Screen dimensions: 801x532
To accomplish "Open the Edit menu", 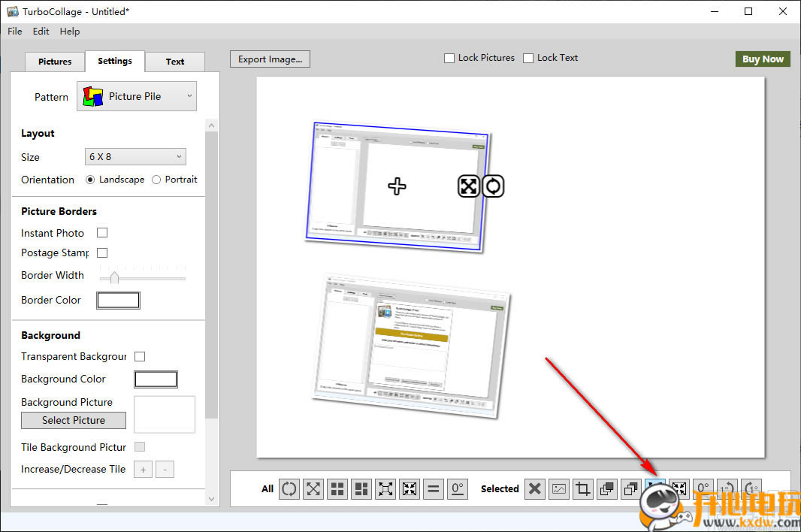I will pyautogui.click(x=41, y=32).
